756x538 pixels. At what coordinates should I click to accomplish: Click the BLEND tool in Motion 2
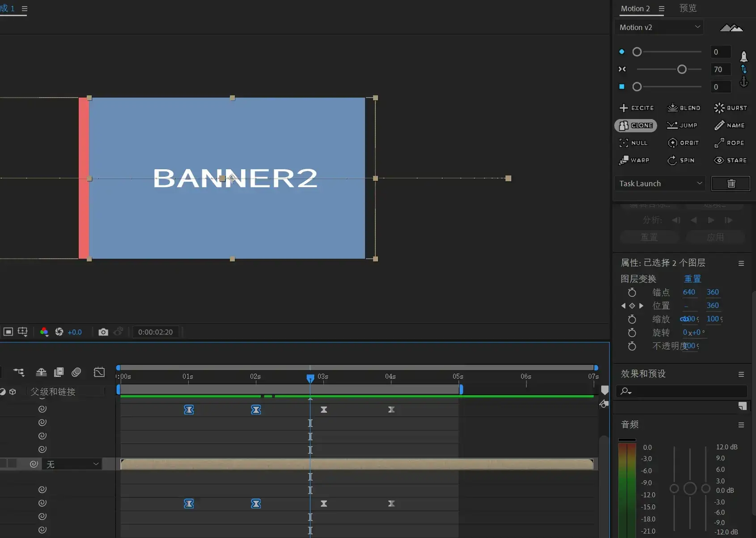tap(684, 108)
